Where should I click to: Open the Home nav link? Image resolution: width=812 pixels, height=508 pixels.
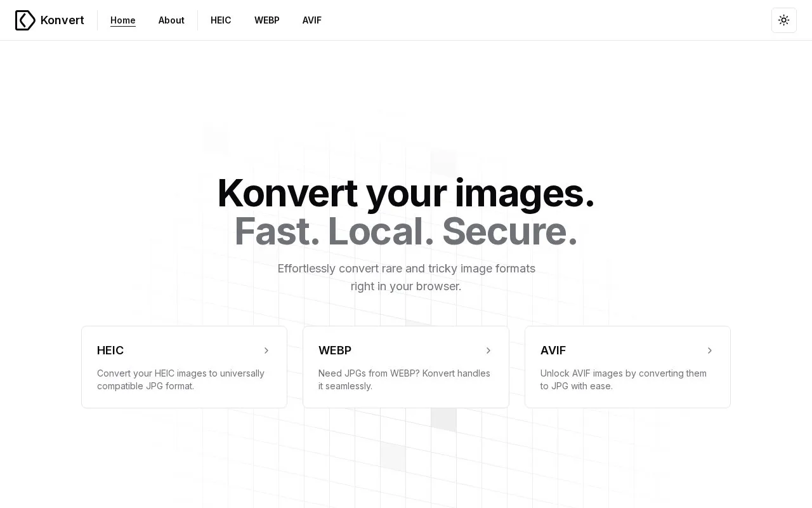[x=123, y=20]
